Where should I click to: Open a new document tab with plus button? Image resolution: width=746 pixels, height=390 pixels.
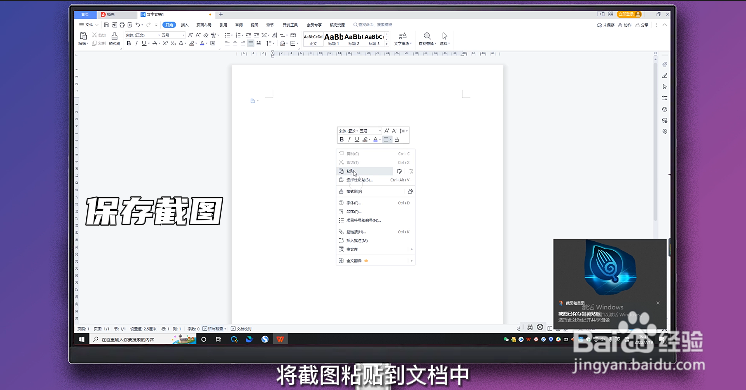coord(220,15)
